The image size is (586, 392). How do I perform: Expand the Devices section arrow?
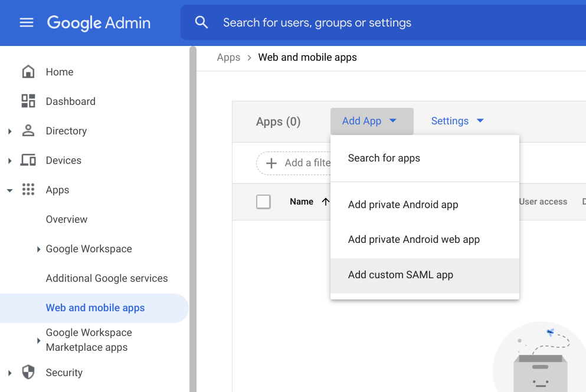click(x=9, y=160)
